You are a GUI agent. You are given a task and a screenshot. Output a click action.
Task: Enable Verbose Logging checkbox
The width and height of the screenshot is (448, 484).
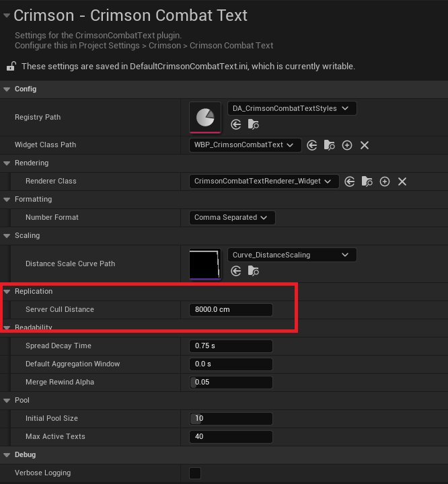pyautogui.click(x=195, y=473)
